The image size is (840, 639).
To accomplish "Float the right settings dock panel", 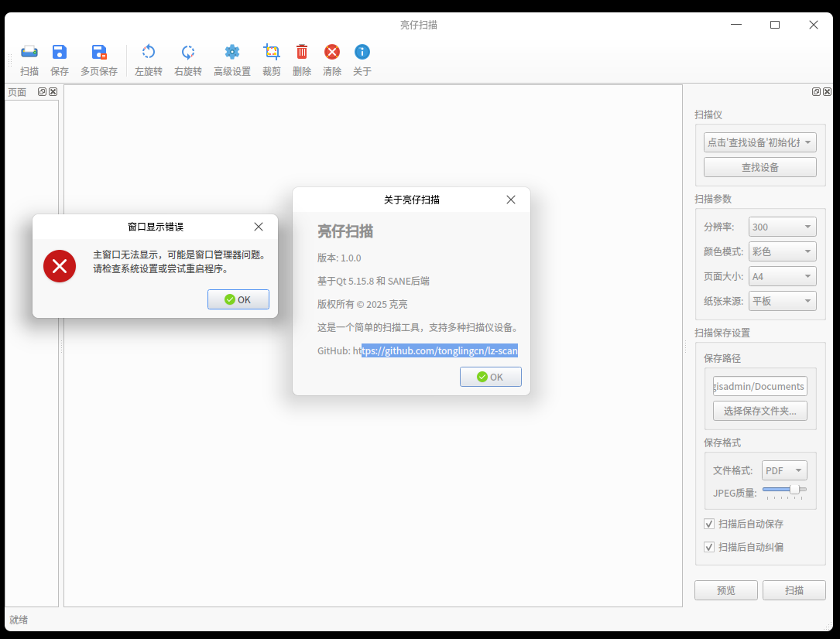I will [x=816, y=91].
